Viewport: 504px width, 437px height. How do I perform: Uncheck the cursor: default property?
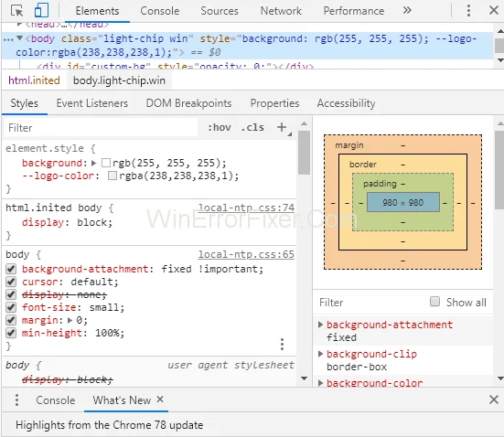tap(11, 282)
